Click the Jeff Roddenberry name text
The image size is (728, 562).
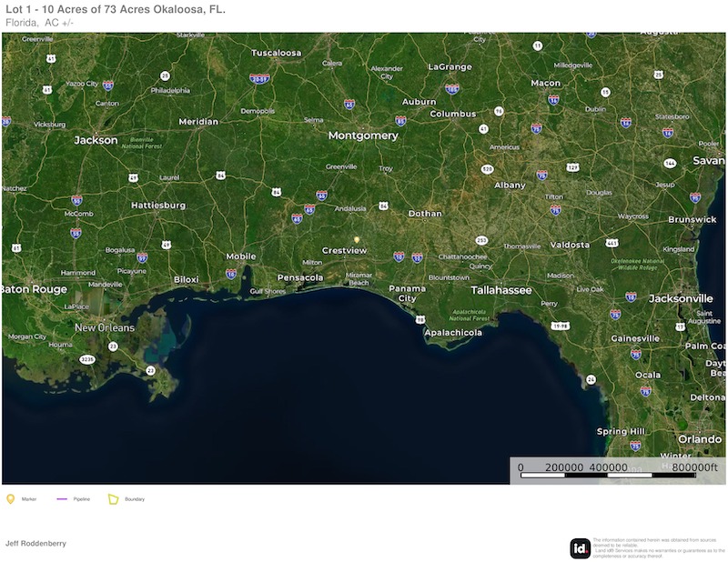[35, 543]
